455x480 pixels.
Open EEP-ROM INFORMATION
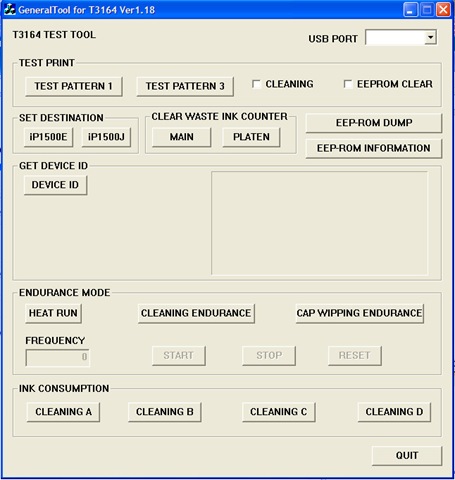tap(374, 148)
